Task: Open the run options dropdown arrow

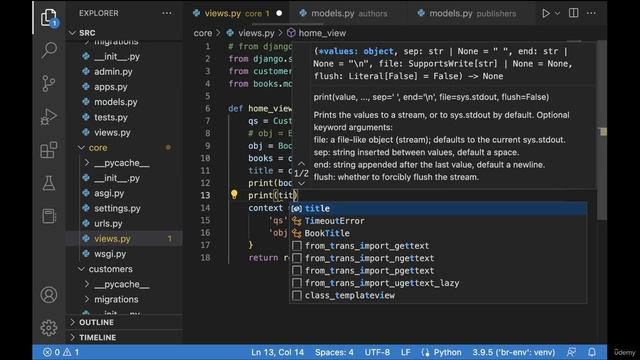Action: click(x=557, y=13)
